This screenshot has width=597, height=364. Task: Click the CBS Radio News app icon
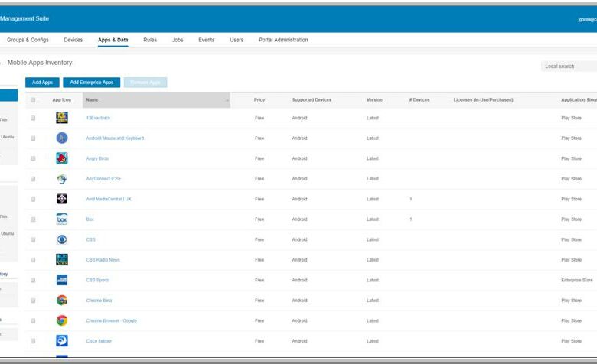tap(62, 260)
